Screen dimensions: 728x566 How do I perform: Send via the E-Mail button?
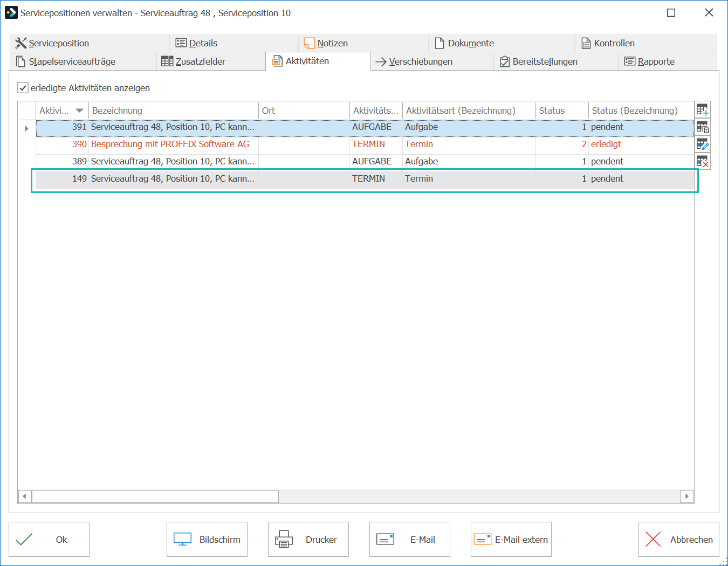pyautogui.click(x=410, y=539)
